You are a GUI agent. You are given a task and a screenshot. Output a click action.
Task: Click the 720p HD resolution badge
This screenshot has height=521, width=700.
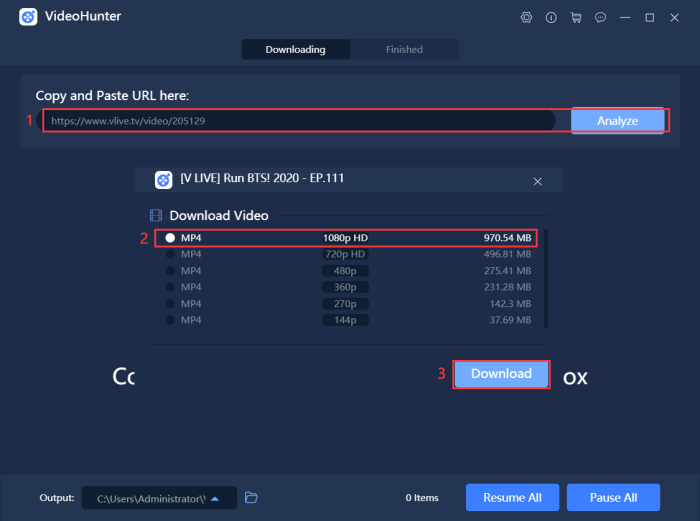click(x=345, y=254)
